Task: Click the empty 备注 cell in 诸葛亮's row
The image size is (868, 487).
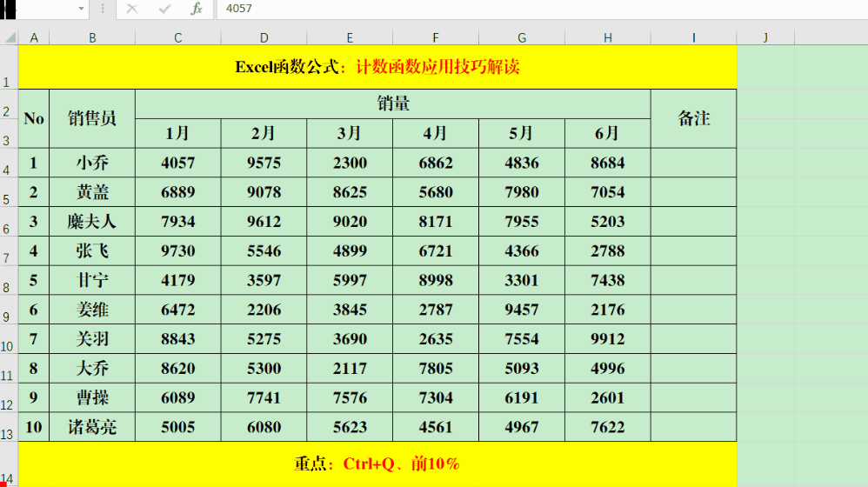Action: [x=694, y=427]
